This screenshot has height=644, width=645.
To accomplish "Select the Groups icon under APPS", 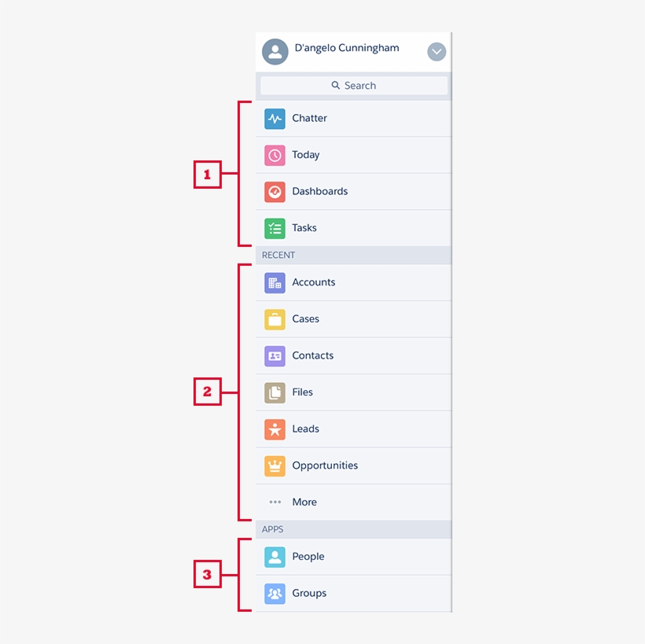I will [275, 594].
